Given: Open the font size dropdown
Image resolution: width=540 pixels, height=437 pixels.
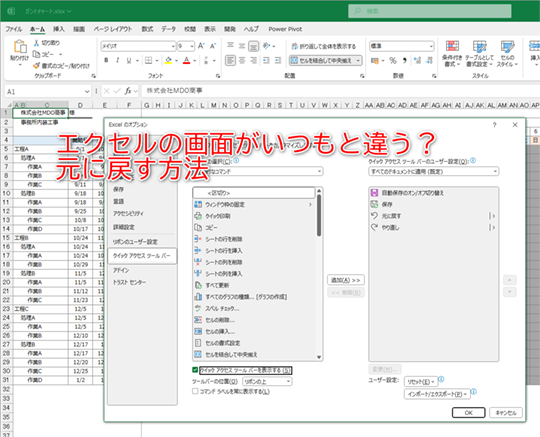Looking at the screenshot, I should tap(192, 46).
